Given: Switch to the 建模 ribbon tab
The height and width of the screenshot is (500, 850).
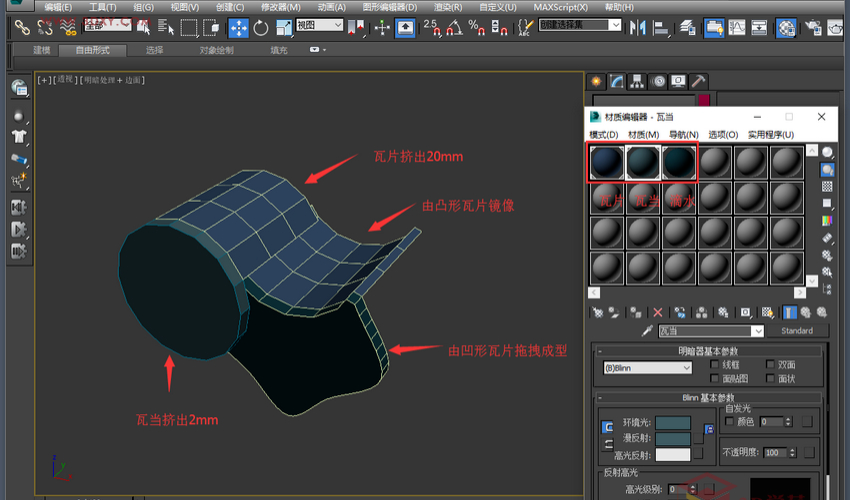Looking at the screenshot, I should point(42,50).
